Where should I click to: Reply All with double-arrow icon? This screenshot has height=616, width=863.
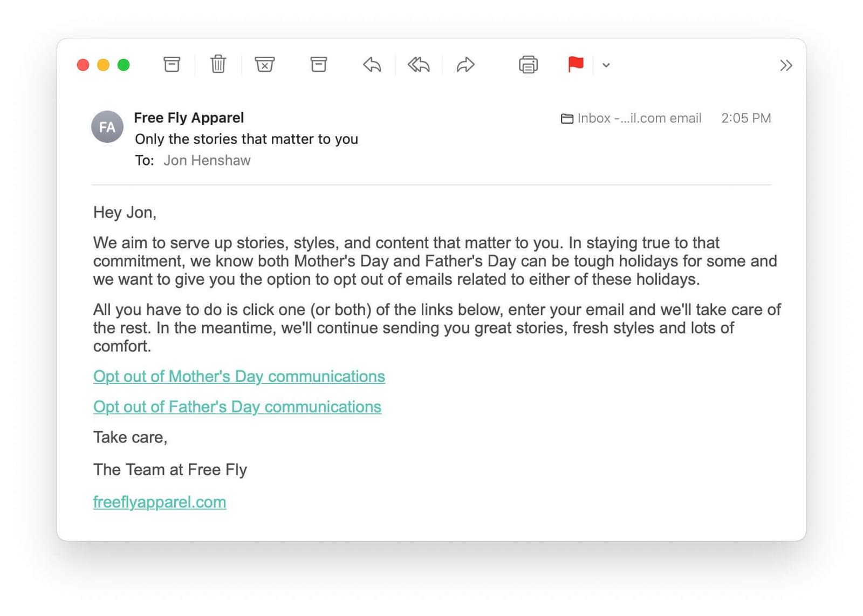point(419,65)
